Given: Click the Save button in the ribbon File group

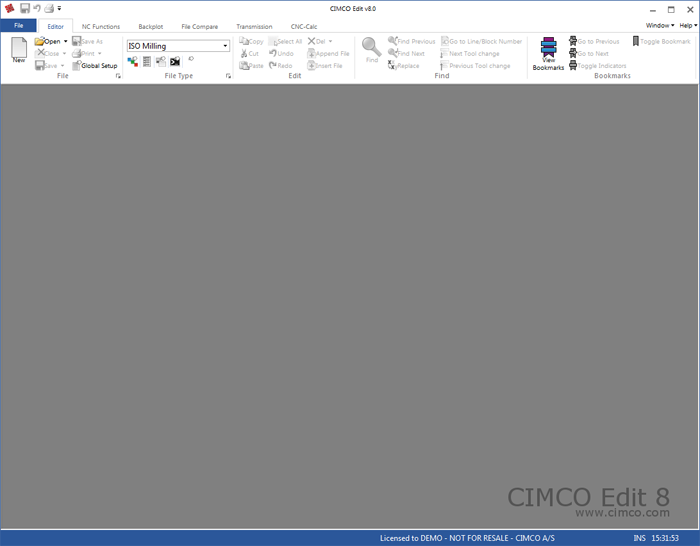Looking at the screenshot, I should [x=46, y=66].
